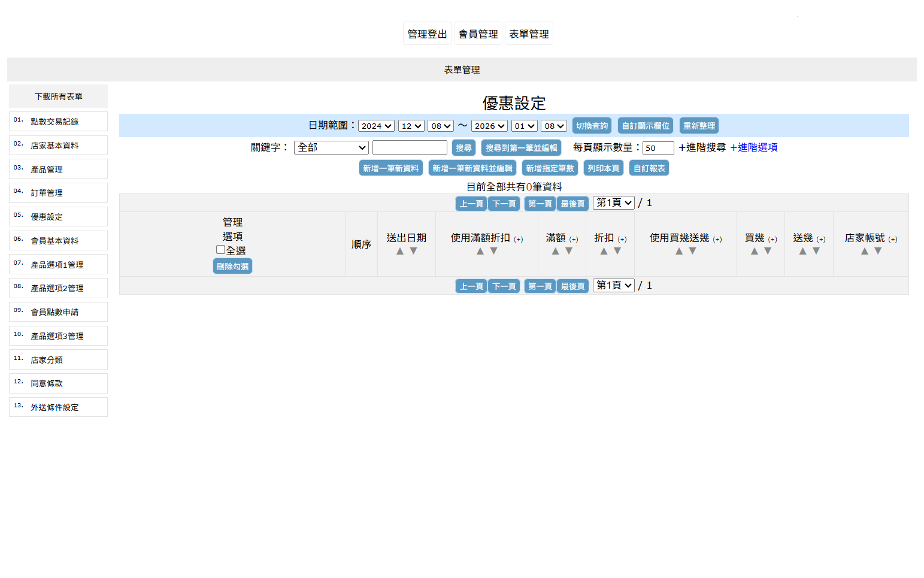The image size is (924, 578).
Task: Click the 自訂顯示欄位 button
Action: 646,126
